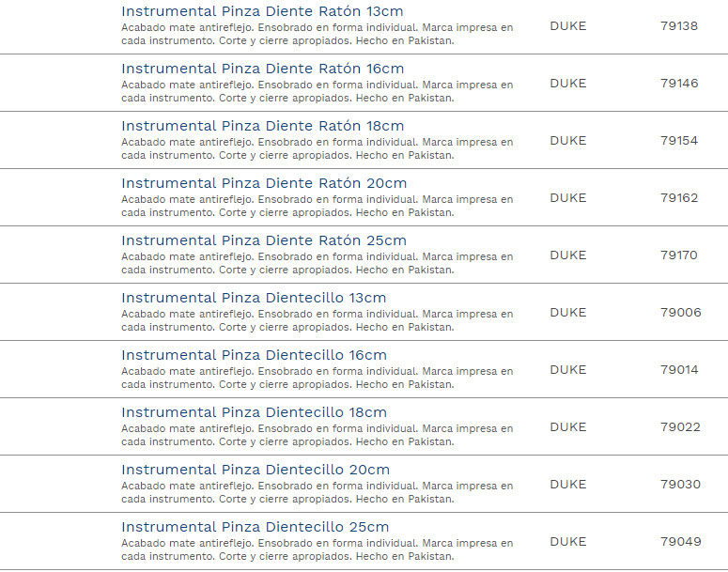Select product code 79170
The height and width of the screenshot is (572, 728).
(679, 255)
